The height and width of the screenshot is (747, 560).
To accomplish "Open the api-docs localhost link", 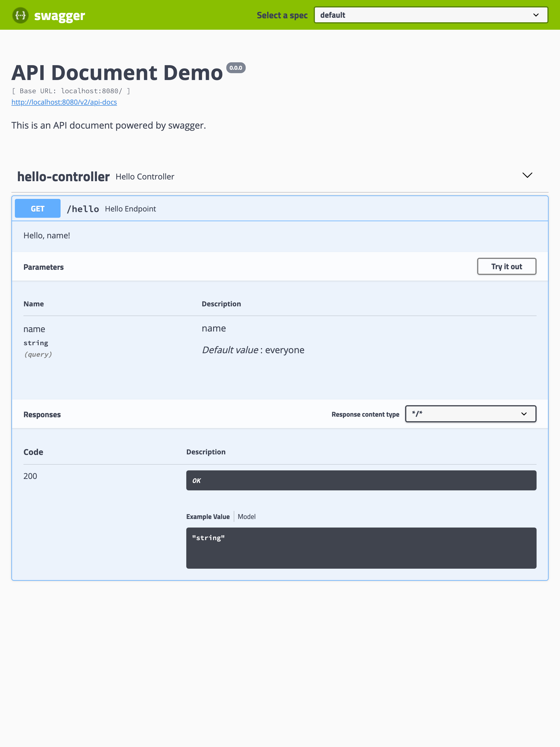I will (x=64, y=102).
